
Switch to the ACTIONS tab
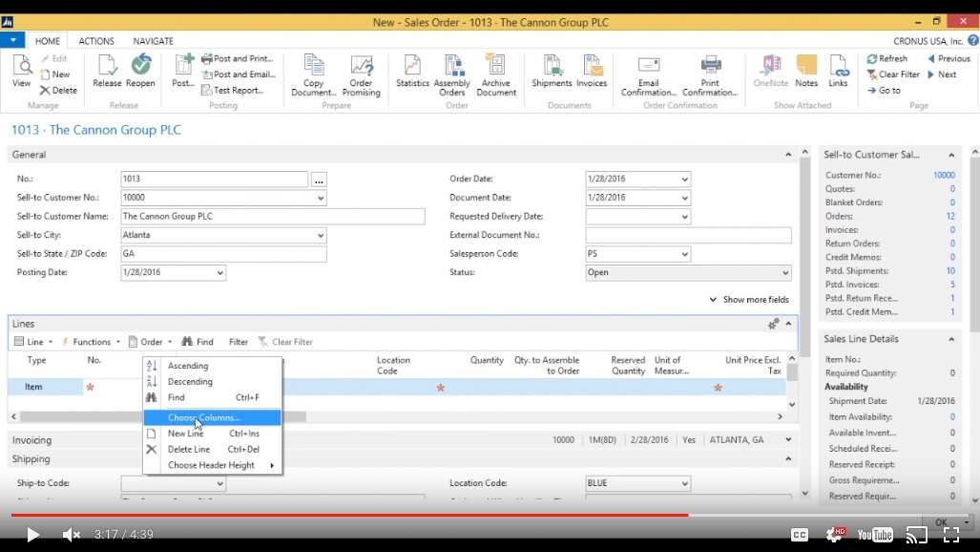pyautogui.click(x=96, y=41)
